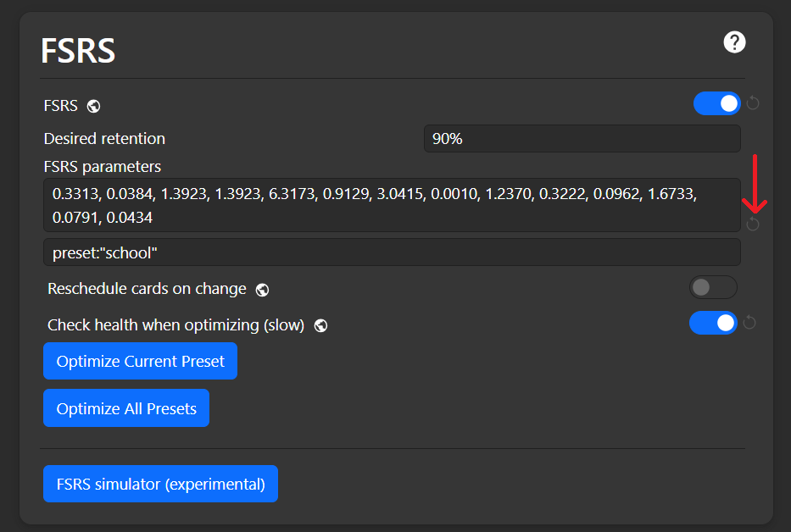Image resolution: width=791 pixels, height=532 pixels.
Task: Click the Check health when optimizing label
Action: 175,325
